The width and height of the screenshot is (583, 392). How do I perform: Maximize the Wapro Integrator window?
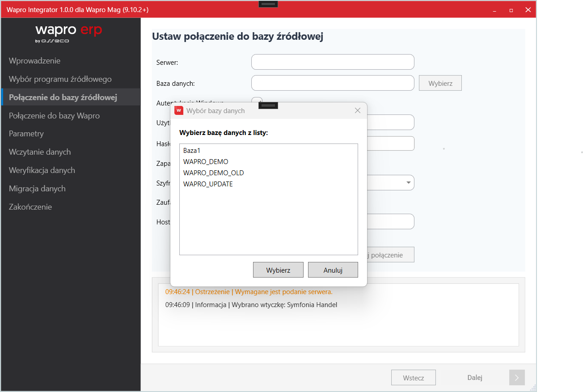tap(511, 10)
